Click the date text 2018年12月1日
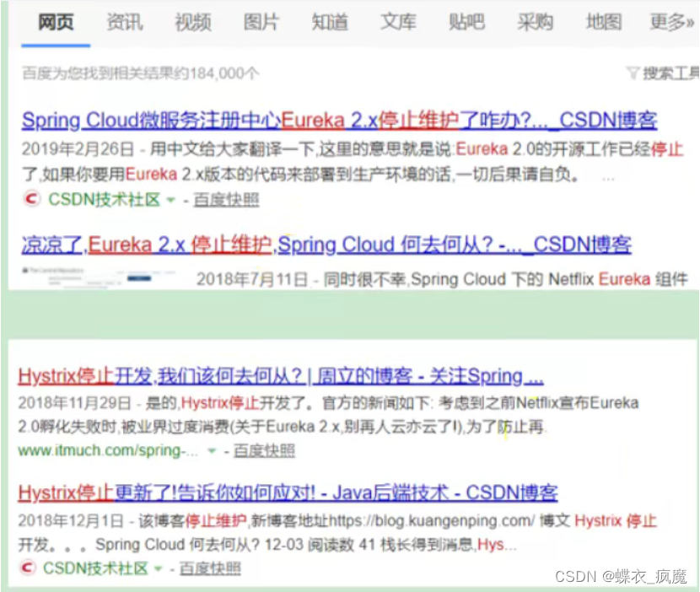The image size is (700, 592). [71, 520]
